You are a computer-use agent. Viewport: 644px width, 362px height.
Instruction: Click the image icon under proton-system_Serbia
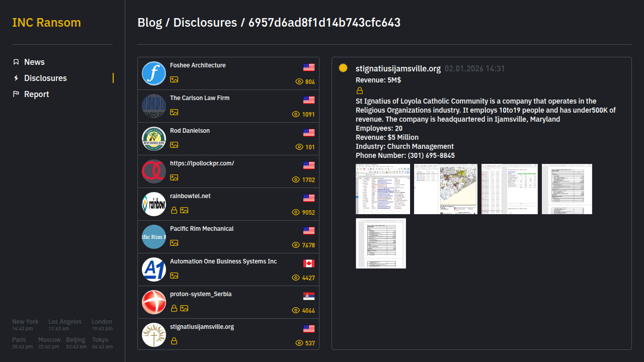184,308
